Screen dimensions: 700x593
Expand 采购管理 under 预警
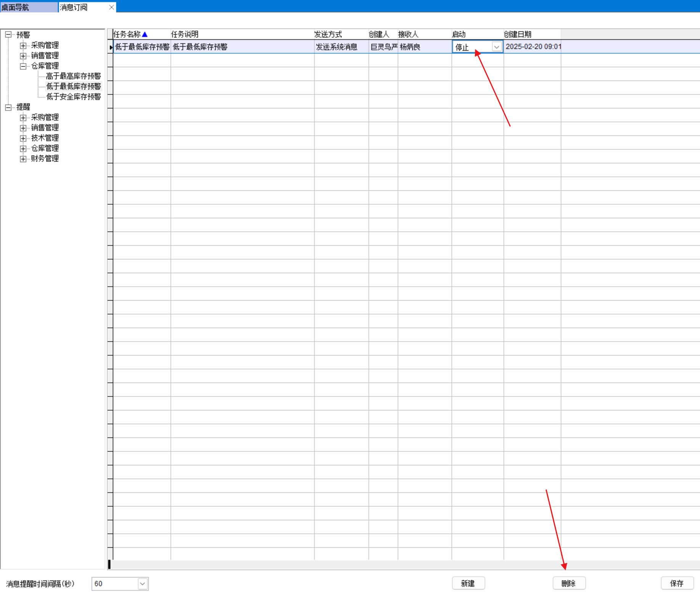pos(23,45)
